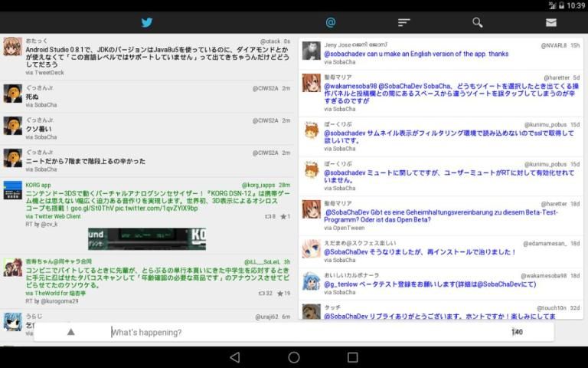Tap the search magnifier icon

478,22
